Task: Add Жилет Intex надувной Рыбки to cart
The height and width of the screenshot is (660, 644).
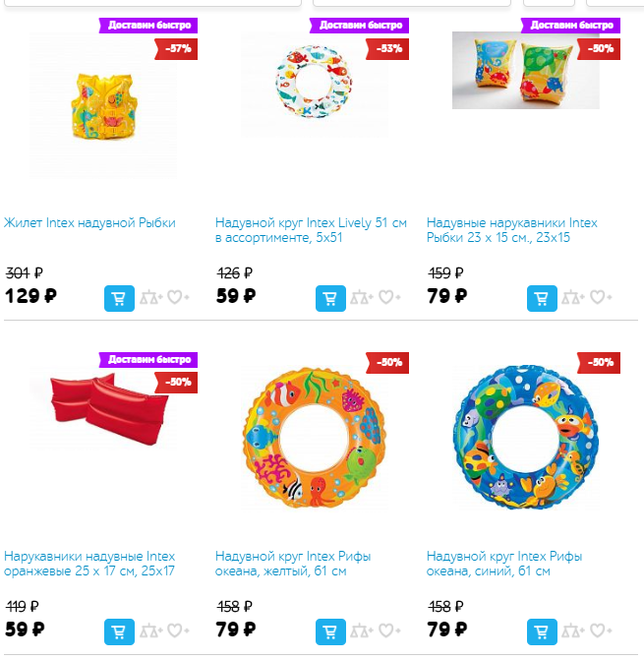Action: tap(119, 298)
